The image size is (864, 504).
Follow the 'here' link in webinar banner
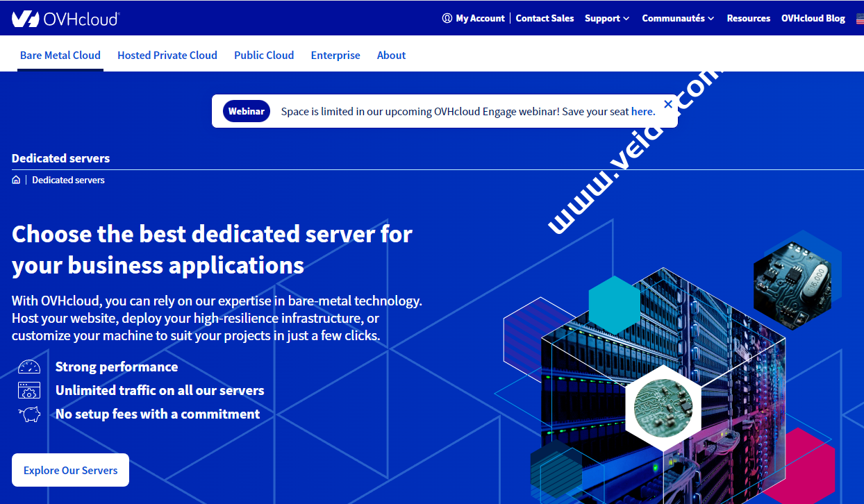642,112
